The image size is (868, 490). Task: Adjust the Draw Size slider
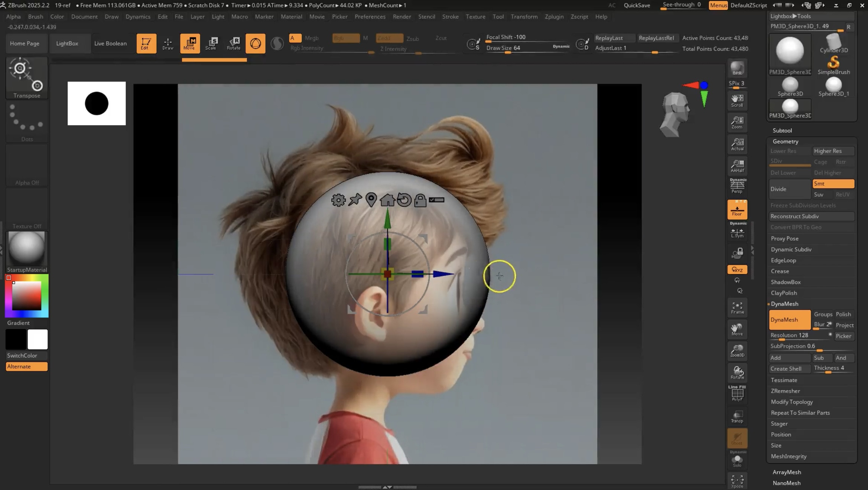click(527, 48)
